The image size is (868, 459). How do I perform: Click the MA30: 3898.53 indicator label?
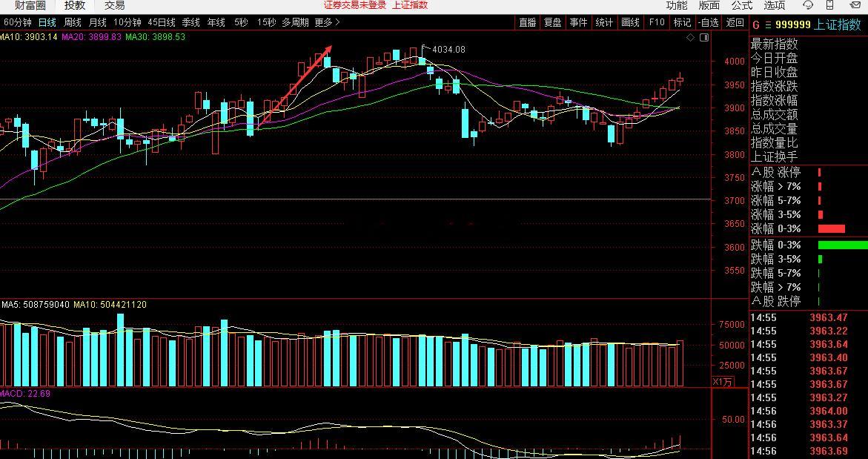click(155, 37)
